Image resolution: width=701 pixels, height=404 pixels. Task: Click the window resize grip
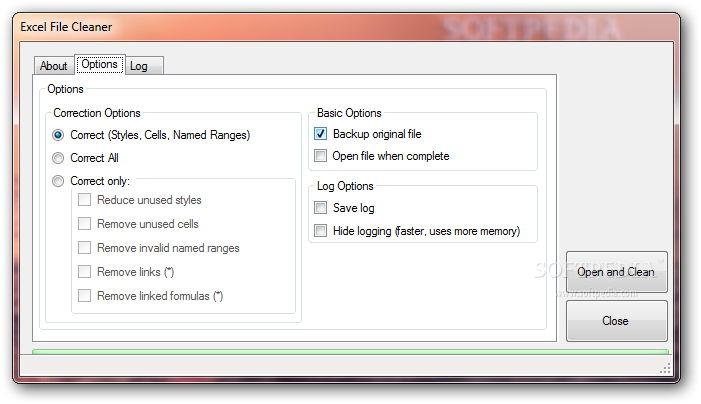point(665,368)
